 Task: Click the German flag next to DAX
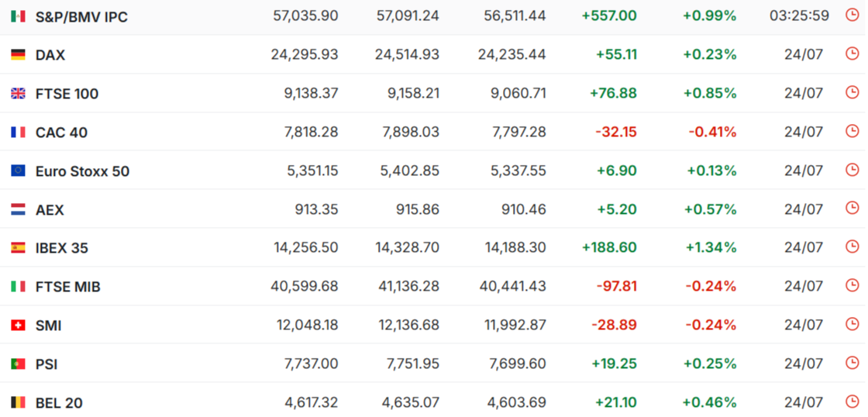(19, 55)
